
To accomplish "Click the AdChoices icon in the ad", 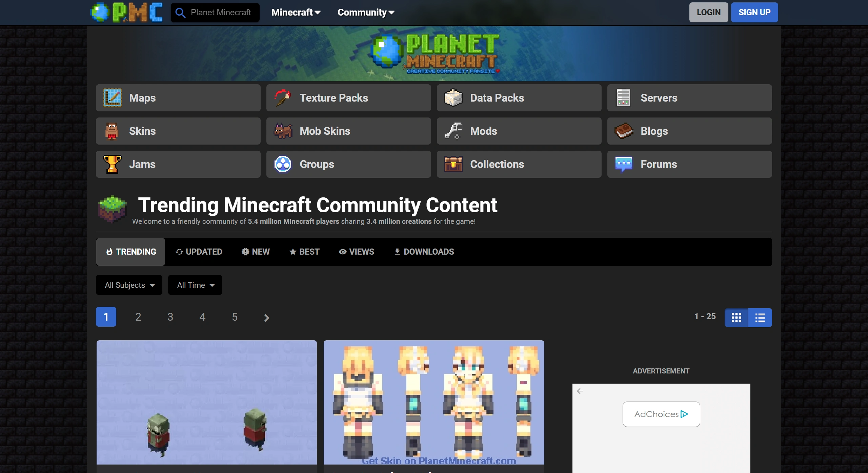I will point(684,414).
